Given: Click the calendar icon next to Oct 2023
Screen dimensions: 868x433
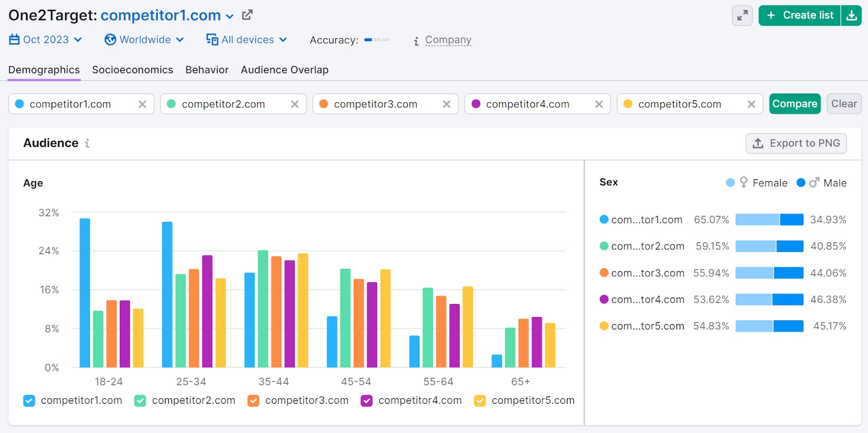Looking at the screenshot, I should point(14,40).
